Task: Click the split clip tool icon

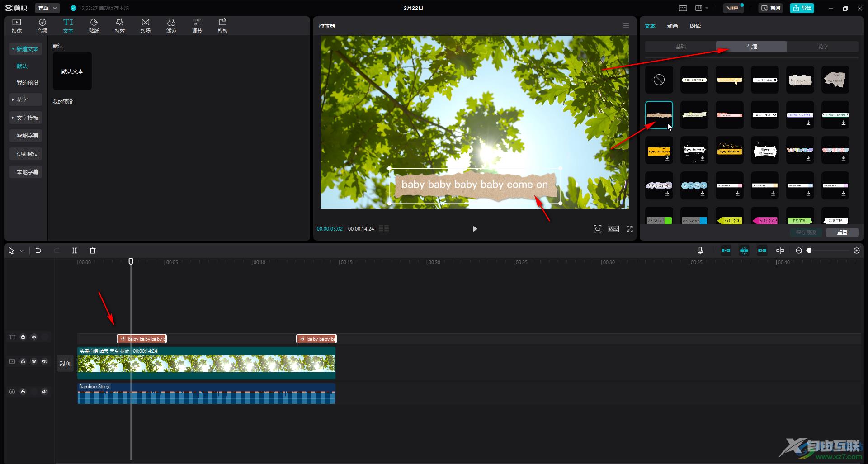Action: pos(75,251)
